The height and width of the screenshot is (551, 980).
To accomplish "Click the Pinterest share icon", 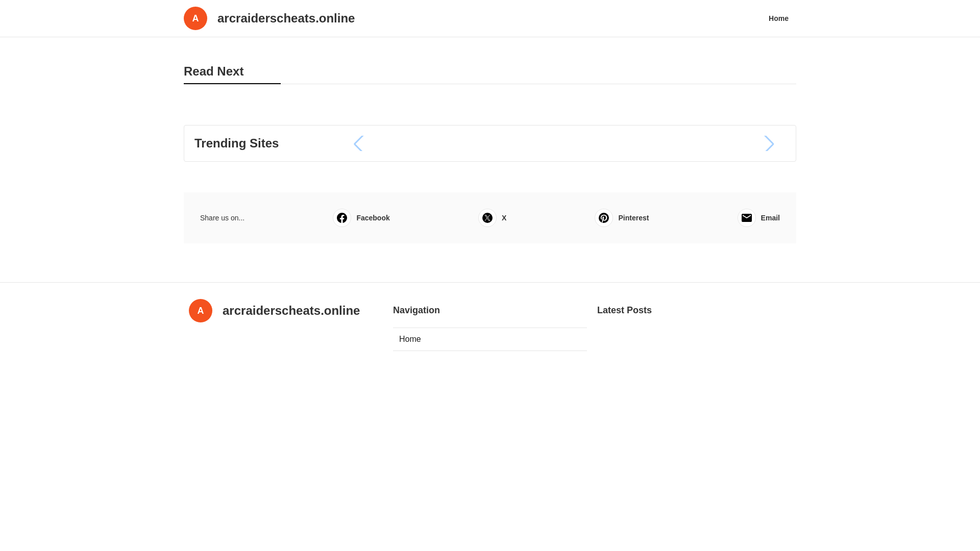I will (604, 218).
